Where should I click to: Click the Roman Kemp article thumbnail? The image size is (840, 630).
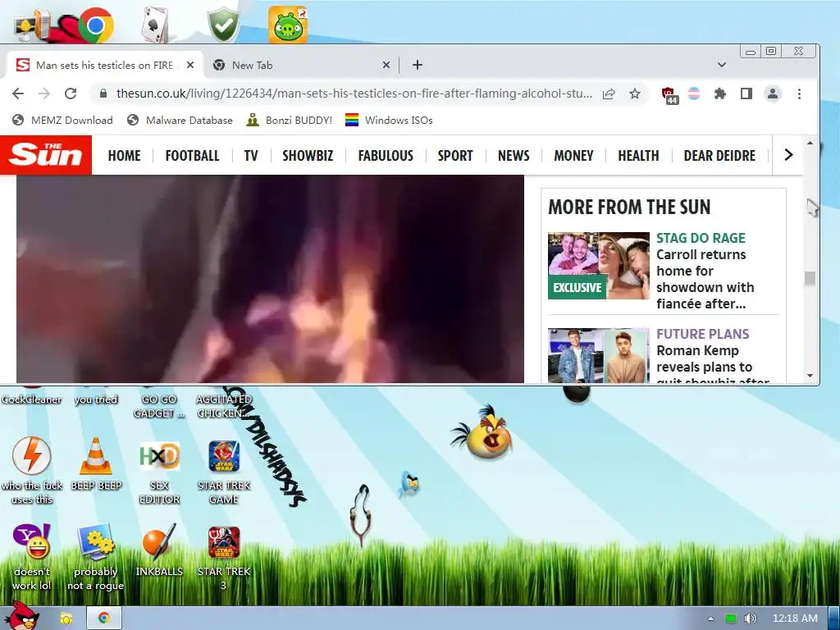598,356
